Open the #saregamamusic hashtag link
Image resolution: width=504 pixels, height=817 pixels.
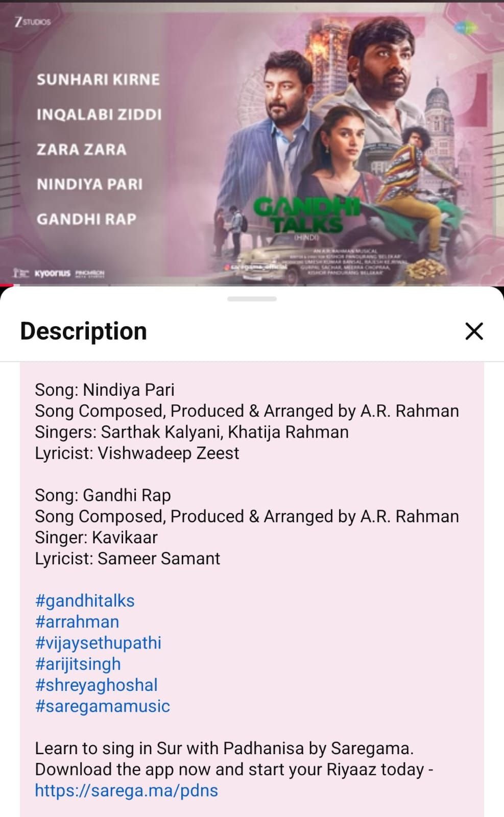pos(102,706)
